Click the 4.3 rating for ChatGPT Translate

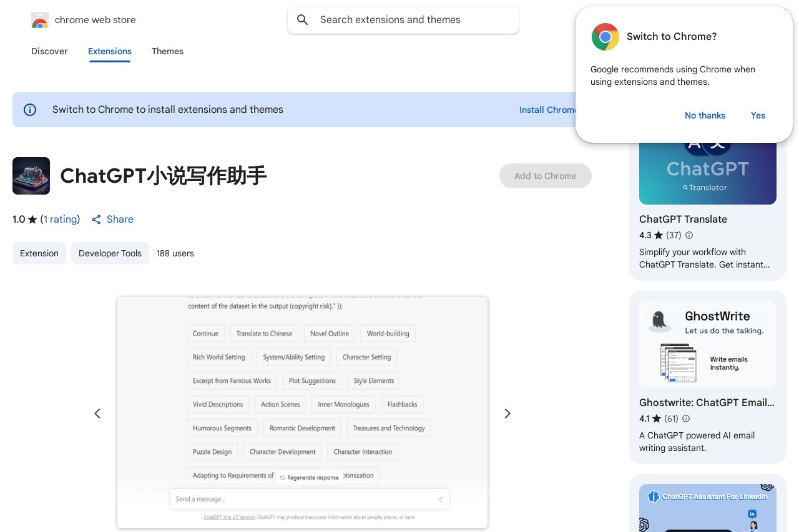coord(645,235)
